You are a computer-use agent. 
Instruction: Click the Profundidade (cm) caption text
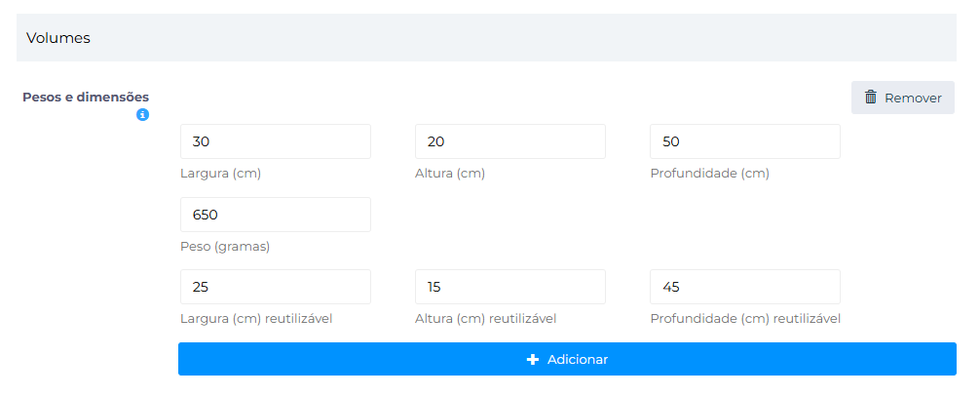(709, 174)
